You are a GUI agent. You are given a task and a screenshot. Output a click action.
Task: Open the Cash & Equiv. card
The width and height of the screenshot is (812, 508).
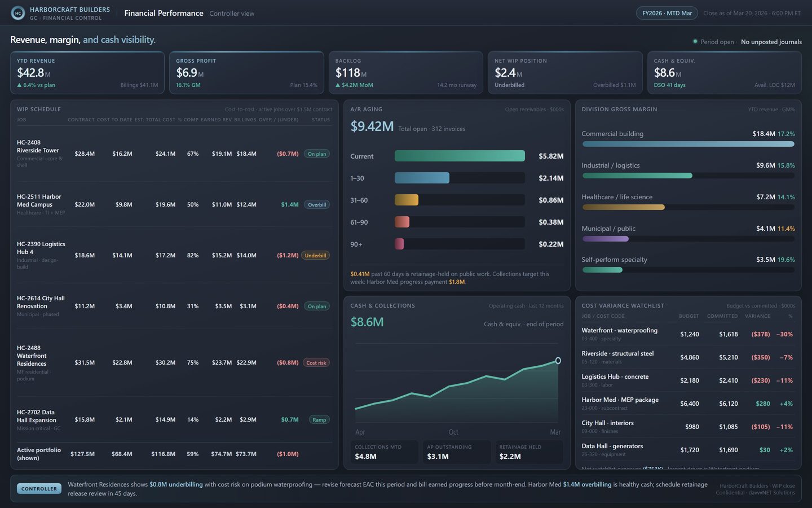(725, 73)
